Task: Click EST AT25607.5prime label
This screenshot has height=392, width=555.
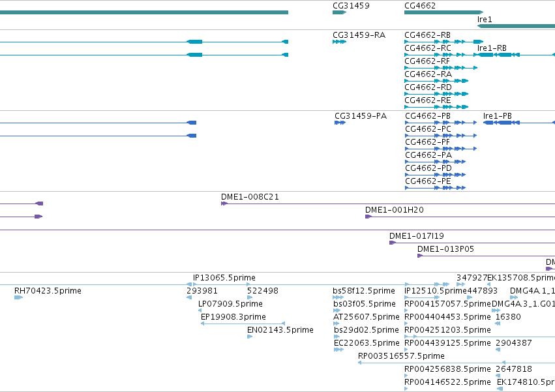Action: click(x=367, y=317)
